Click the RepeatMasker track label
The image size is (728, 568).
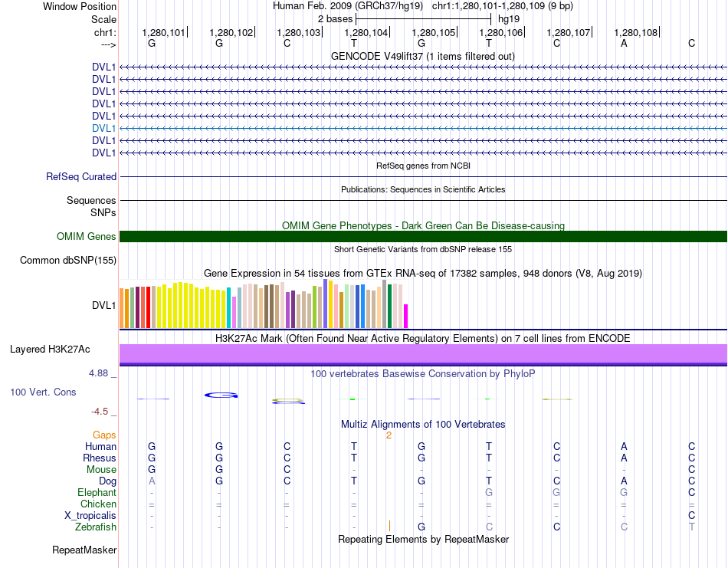point(84,550)
